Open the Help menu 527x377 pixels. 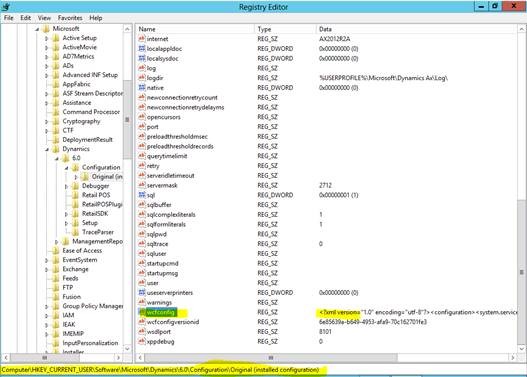click(96, 18)
